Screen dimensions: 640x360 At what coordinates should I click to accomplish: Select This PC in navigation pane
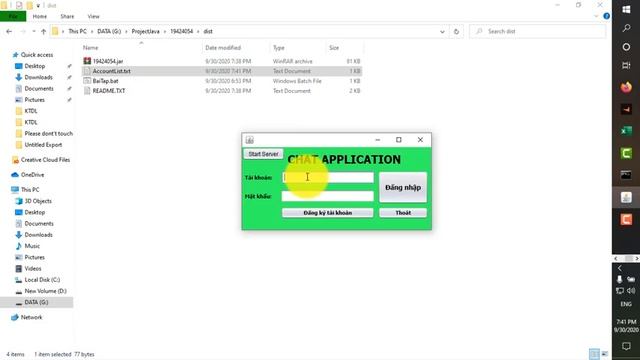[x=30, y=190]
